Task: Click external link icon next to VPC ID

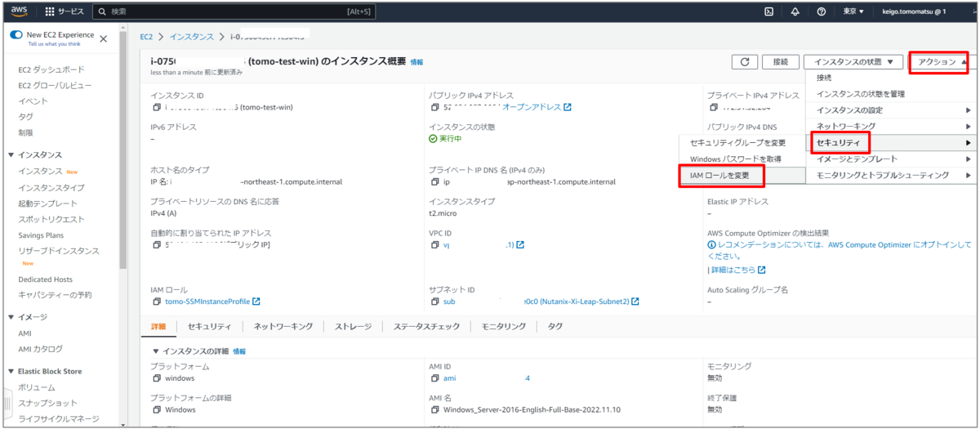Action: pos(520,245)
